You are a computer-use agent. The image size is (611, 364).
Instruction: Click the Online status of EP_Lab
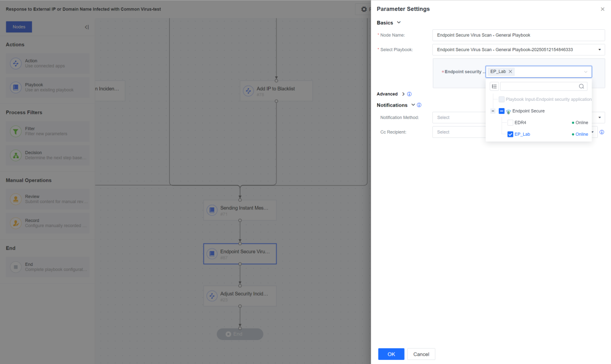click(x=580, y=134)
